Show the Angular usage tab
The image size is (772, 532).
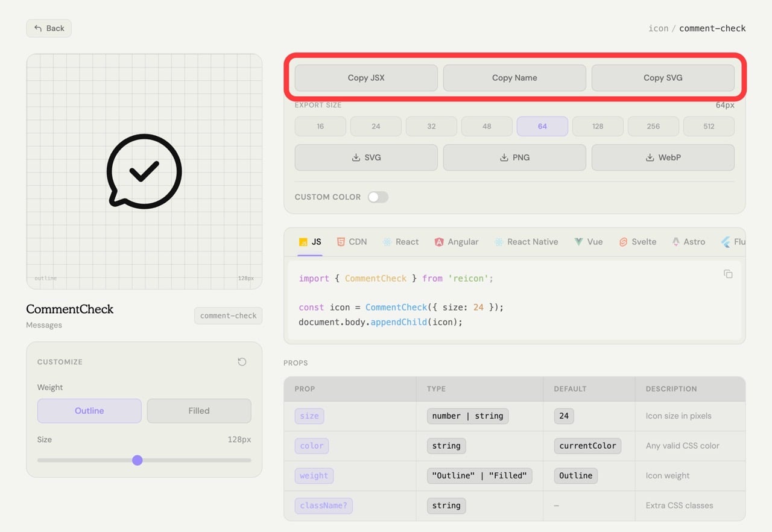click(456, 242)
